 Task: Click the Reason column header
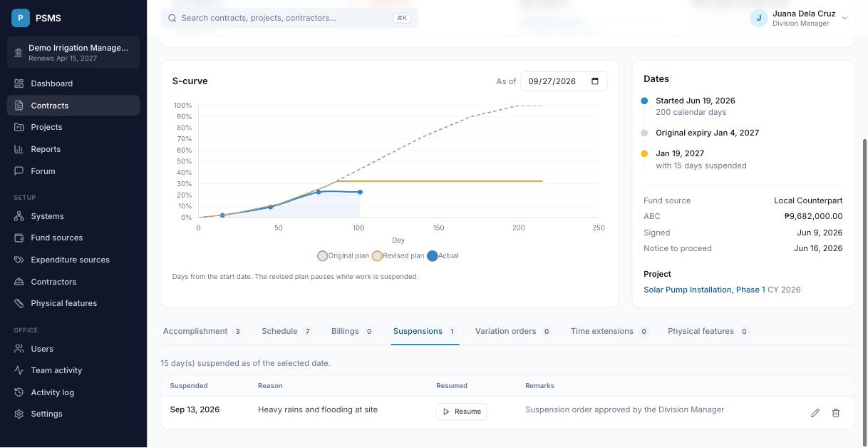click(x=270, y=386)
